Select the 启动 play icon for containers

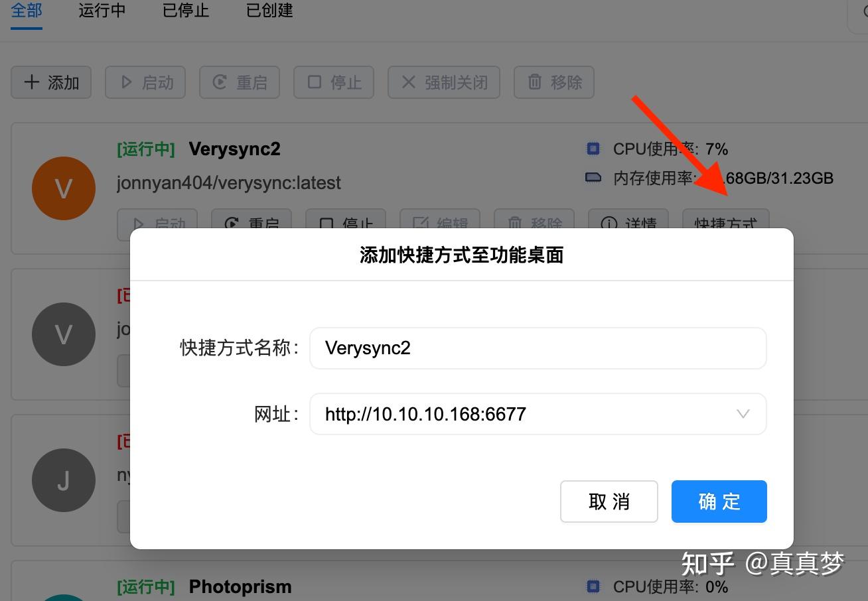(127, 82)
